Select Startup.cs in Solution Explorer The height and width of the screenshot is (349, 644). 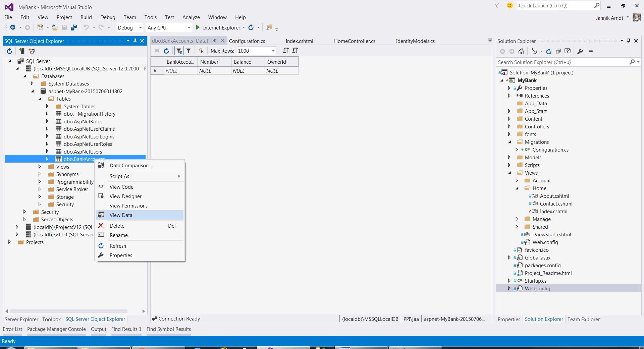(535, 281)
